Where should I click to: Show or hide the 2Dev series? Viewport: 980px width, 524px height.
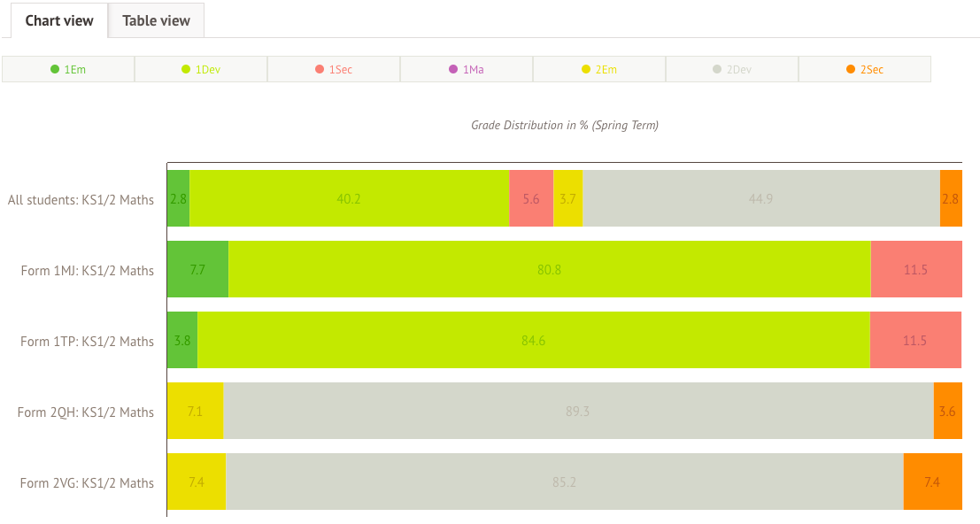point(732,69)
